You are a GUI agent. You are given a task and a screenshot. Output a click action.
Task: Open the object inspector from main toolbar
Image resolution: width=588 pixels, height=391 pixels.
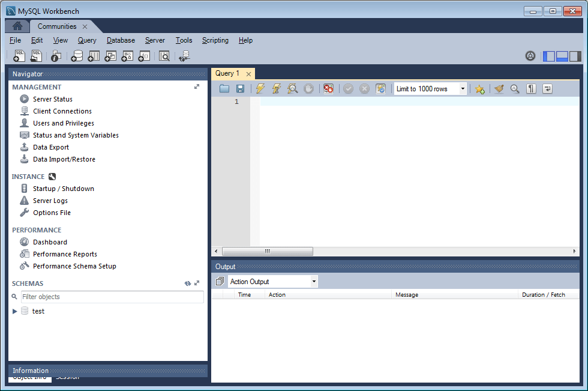tap(56, 56)
